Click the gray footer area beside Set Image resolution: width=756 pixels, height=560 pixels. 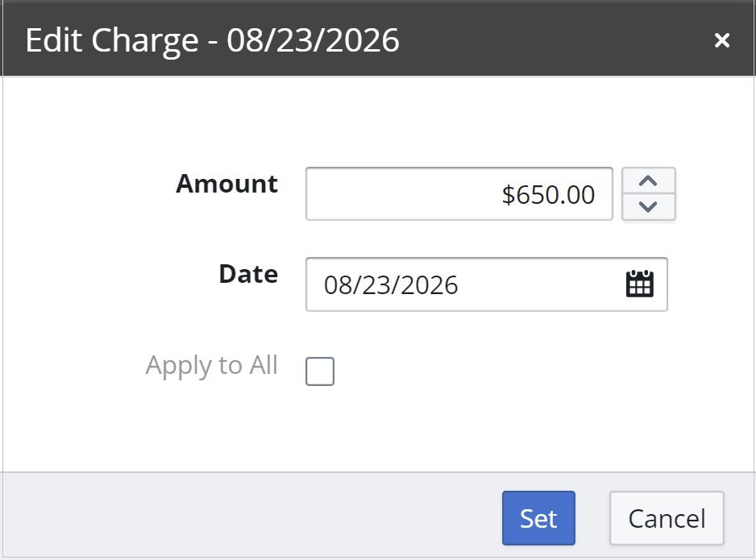pos(251,516)
